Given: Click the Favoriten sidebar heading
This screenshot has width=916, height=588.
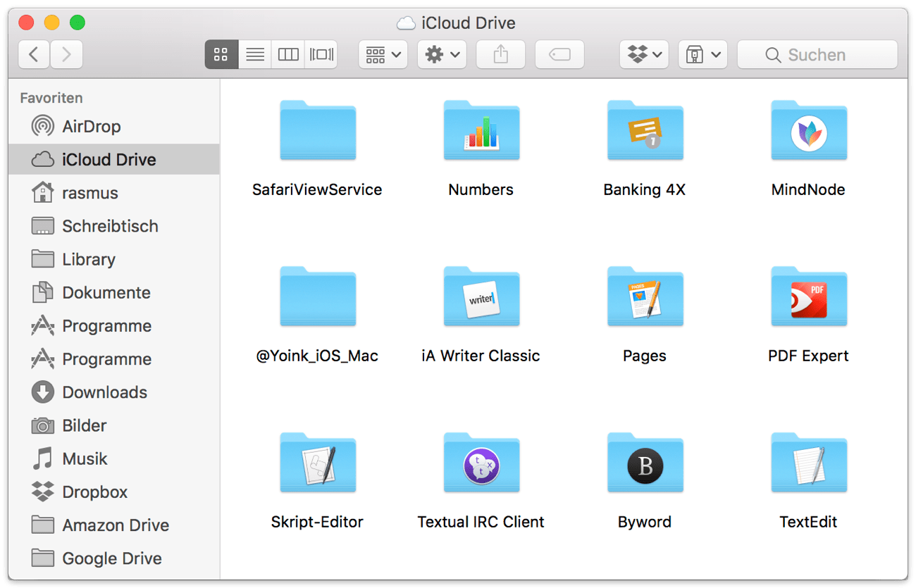Looking at the screenshot, I should 51,98.
